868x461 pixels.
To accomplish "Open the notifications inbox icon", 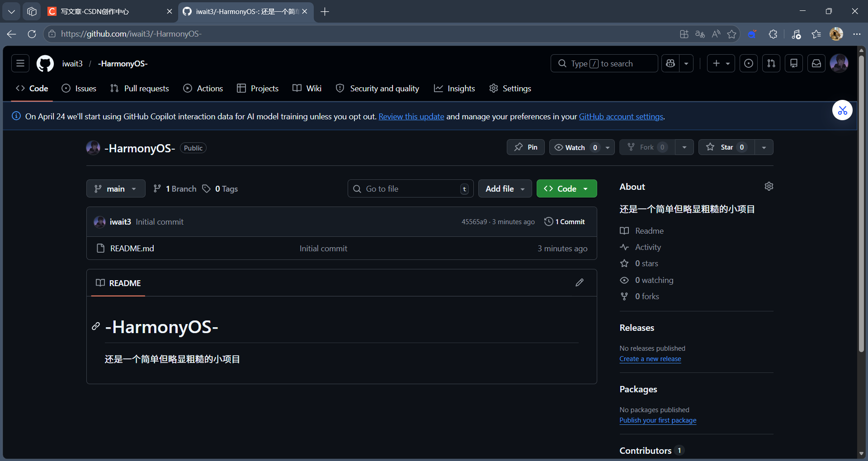I will (816, 64).
